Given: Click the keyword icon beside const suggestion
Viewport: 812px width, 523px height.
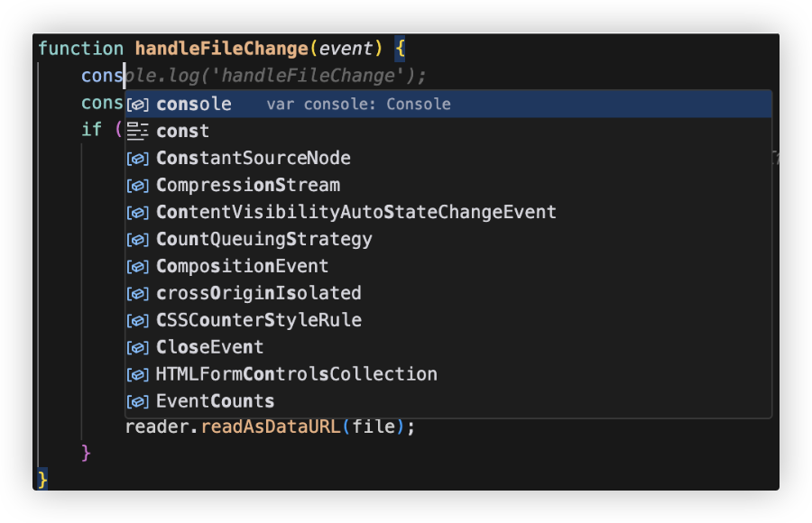Looking at the screenshot, I should pos(137,132).
